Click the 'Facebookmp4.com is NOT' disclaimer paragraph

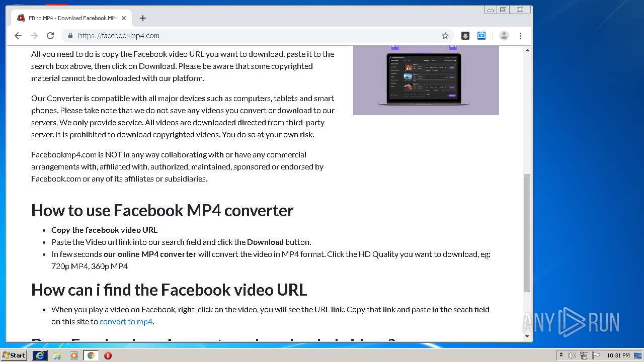coord(177,166)
